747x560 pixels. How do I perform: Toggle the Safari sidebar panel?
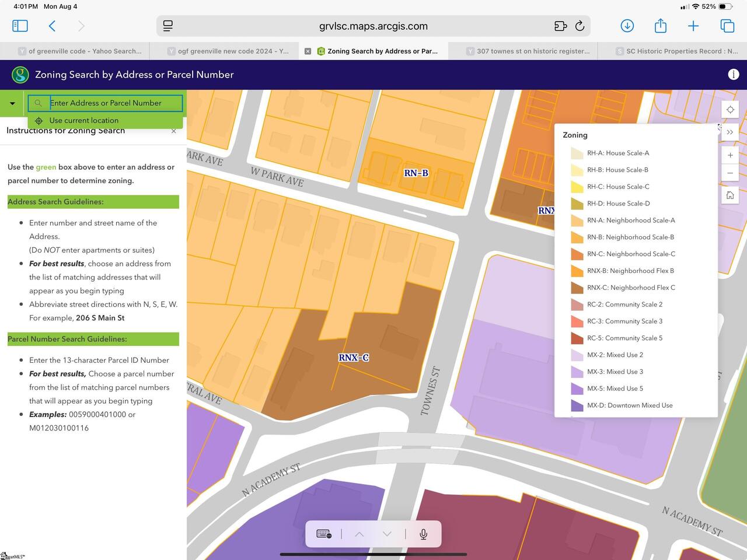pos(20,26)
